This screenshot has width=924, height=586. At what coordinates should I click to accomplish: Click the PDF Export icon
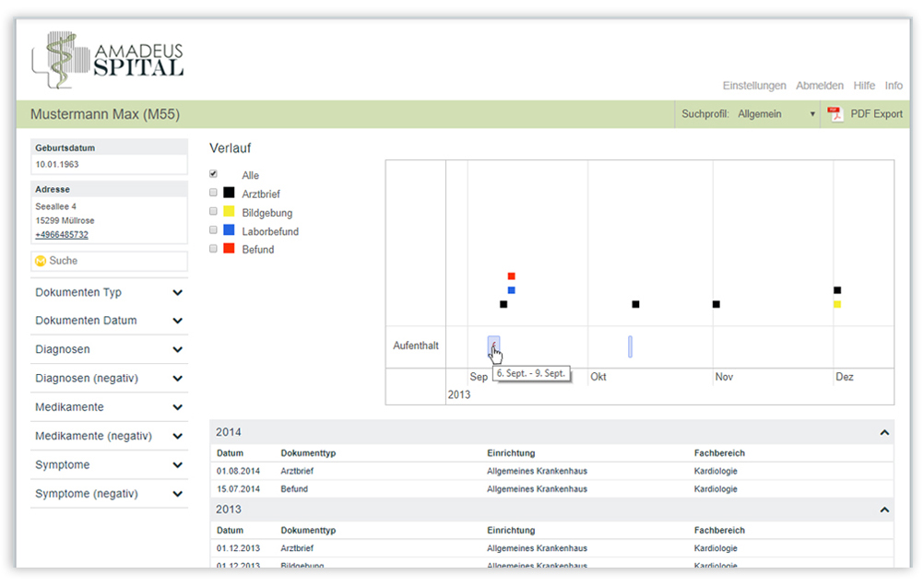coord(835,114)
